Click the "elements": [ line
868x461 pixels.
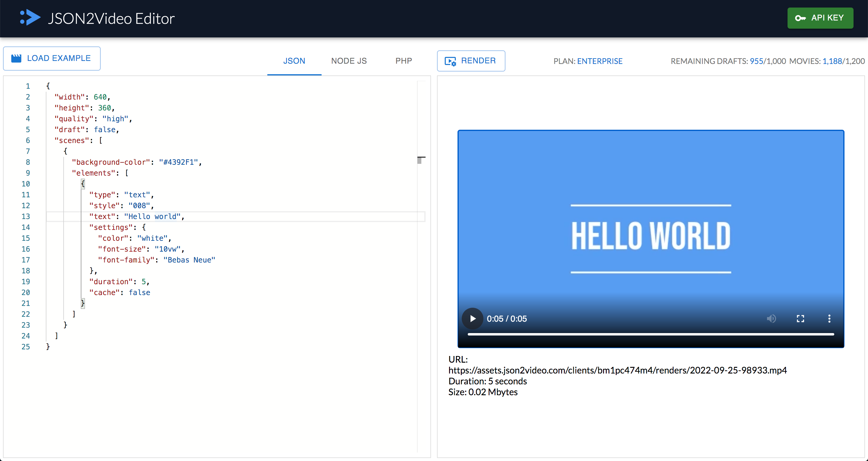[100, 173]
